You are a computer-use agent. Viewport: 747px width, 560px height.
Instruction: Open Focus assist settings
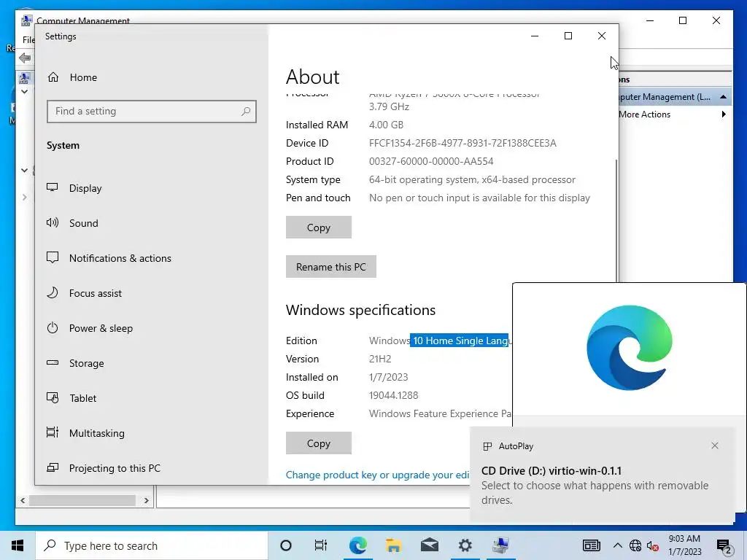coord(84,293)
